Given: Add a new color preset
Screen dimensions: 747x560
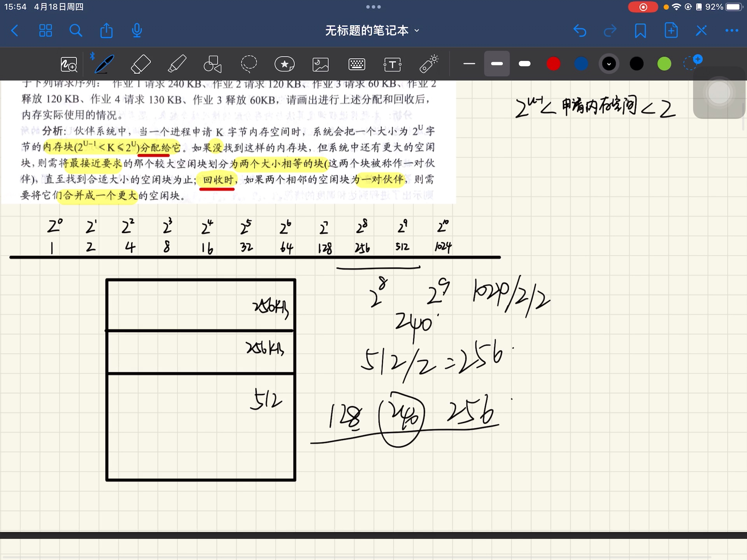Looking at the screenshot, I should [x=693, y=62].
